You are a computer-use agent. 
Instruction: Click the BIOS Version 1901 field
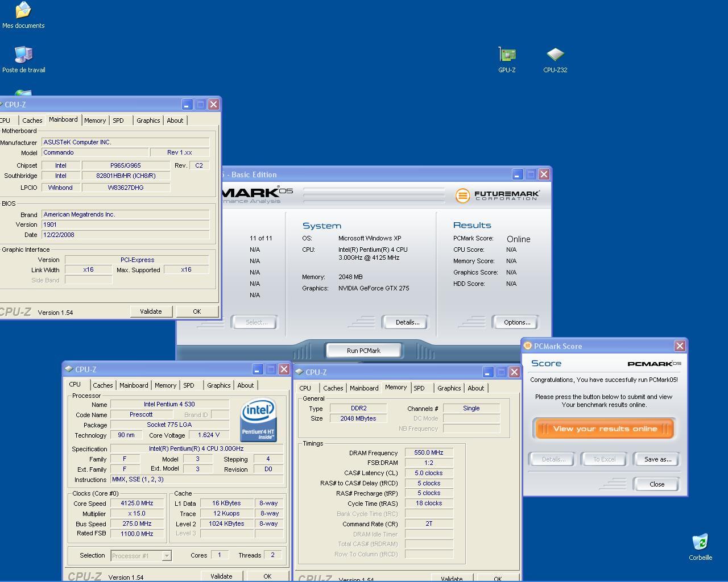(x=126, y=225)
